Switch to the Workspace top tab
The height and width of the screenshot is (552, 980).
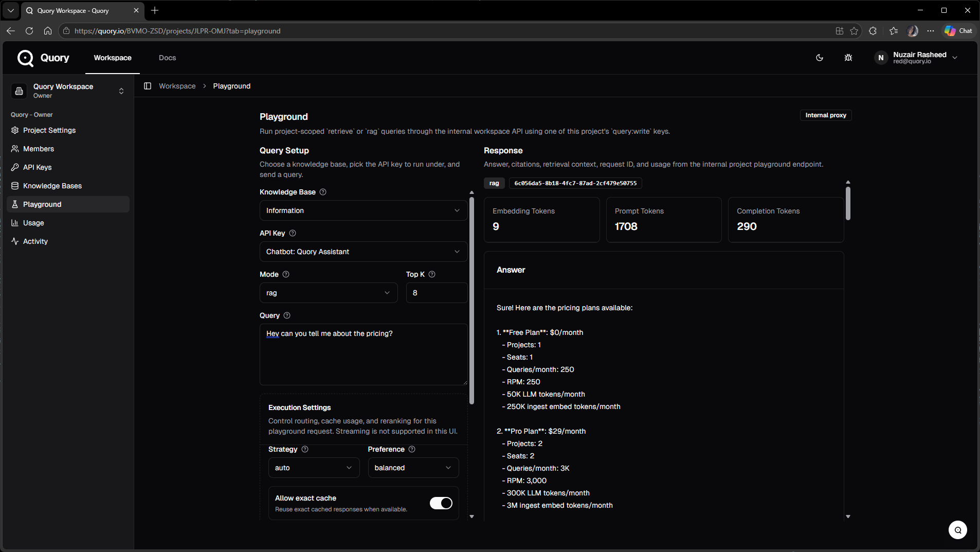click(113, 58)
